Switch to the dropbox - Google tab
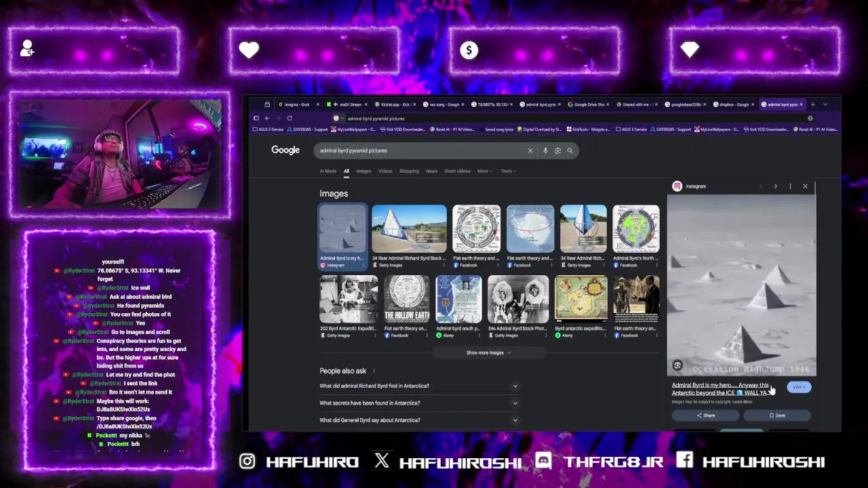868x488 pixels. [734, 104]
